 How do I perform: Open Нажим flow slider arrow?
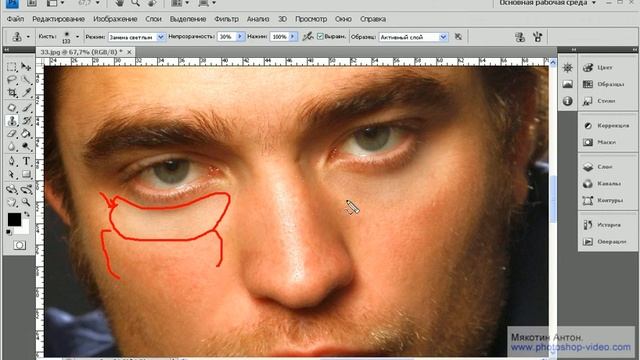pyautogui.click(x=293, y=37)
